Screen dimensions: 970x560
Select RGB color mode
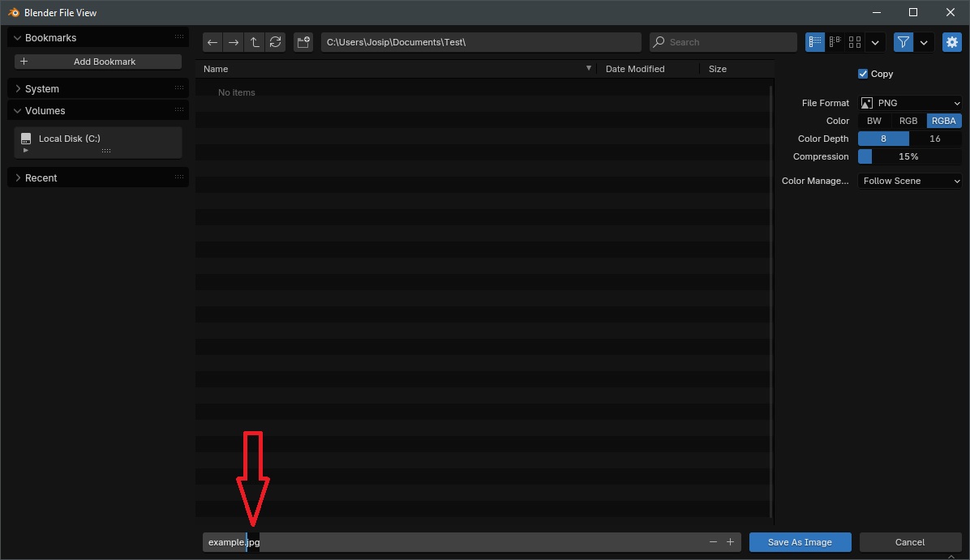pos(908,121)
